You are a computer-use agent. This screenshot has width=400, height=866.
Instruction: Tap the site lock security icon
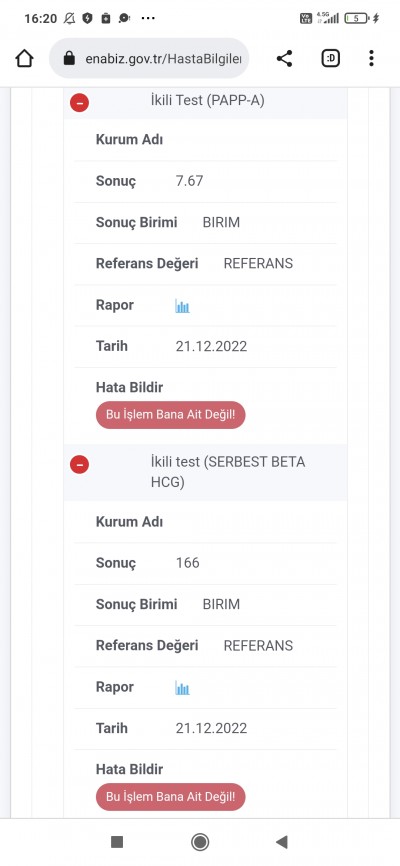point(69,59)
